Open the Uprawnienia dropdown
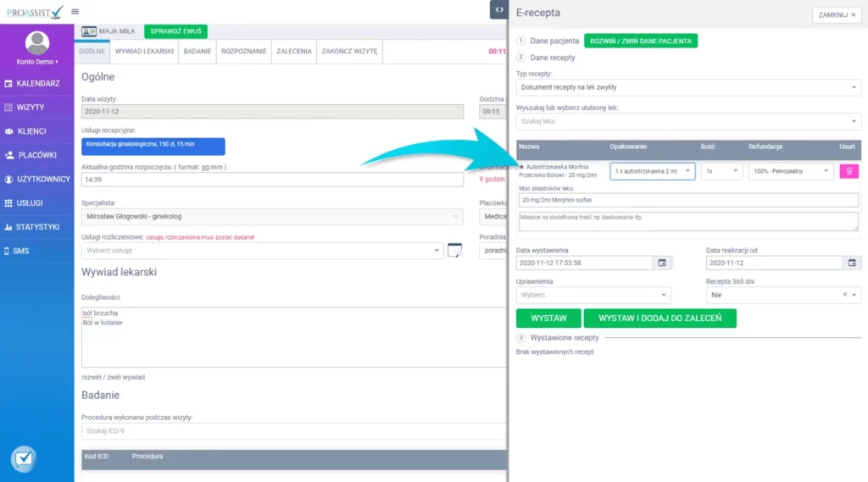This screenshot has height=482, width=868. point(593,295)
